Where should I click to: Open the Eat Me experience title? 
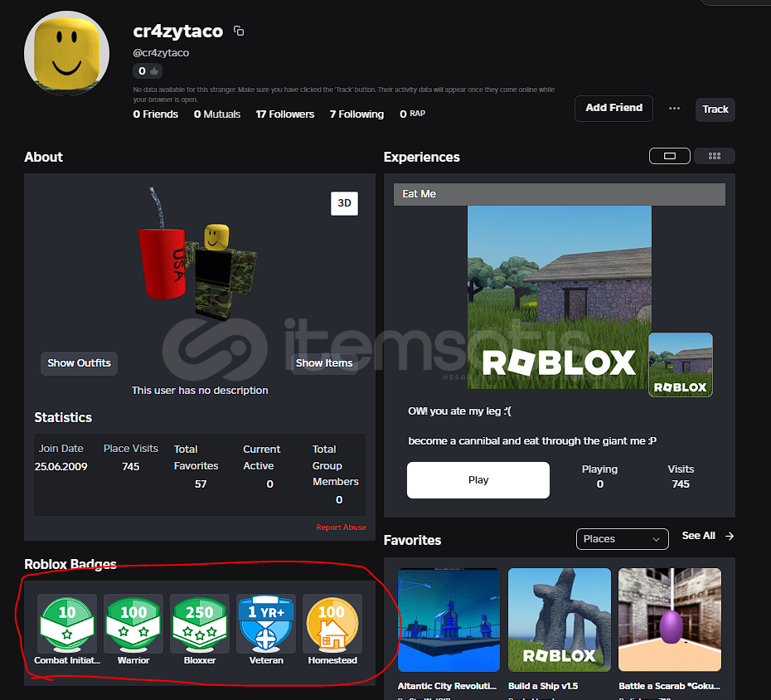pos(419,194)
